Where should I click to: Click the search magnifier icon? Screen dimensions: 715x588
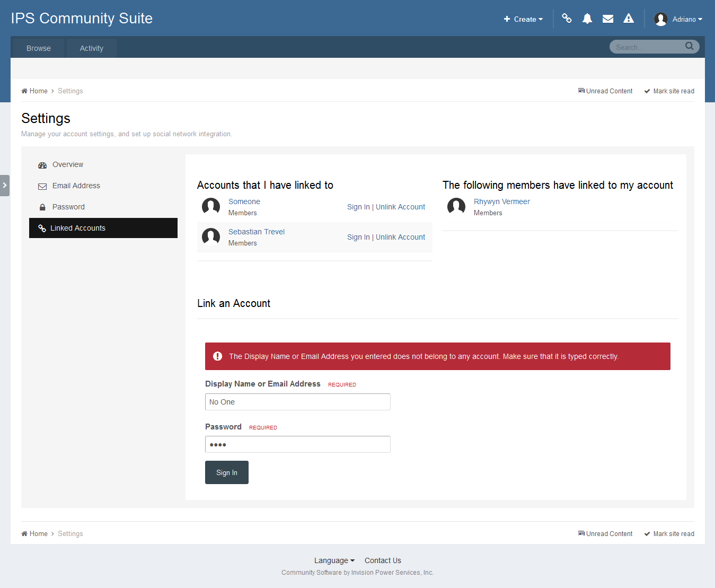tap(689, 46)
